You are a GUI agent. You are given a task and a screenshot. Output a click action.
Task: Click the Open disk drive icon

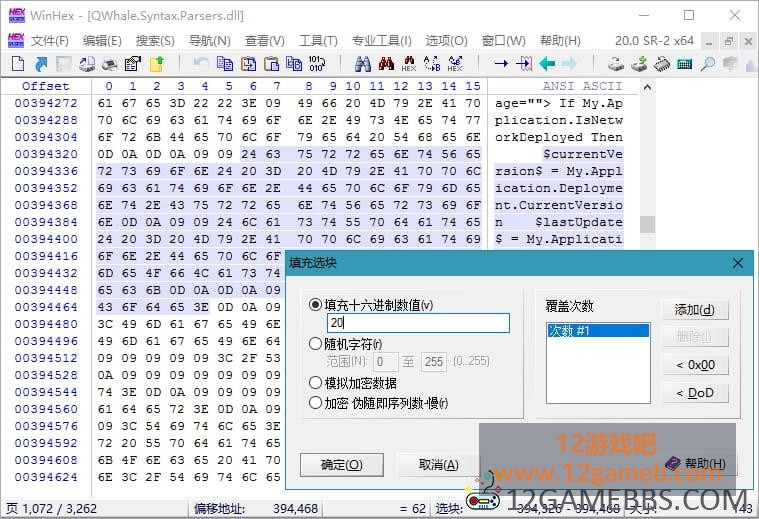[616, 64]
